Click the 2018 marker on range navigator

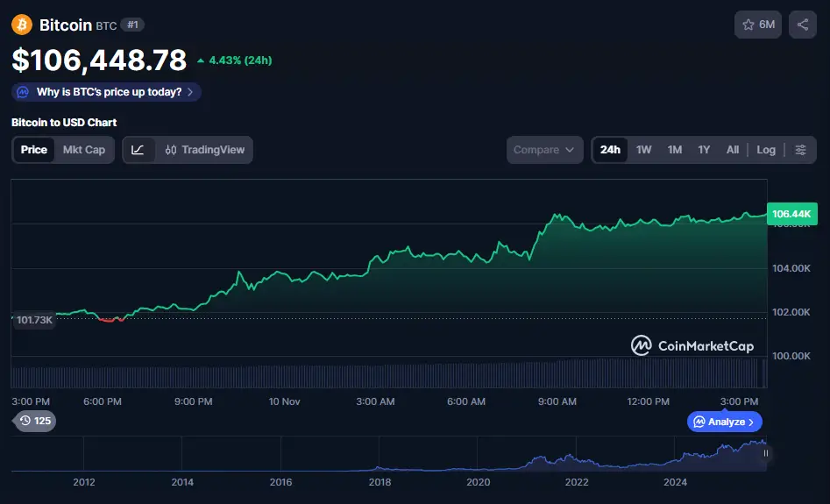(x=380, y=482)
